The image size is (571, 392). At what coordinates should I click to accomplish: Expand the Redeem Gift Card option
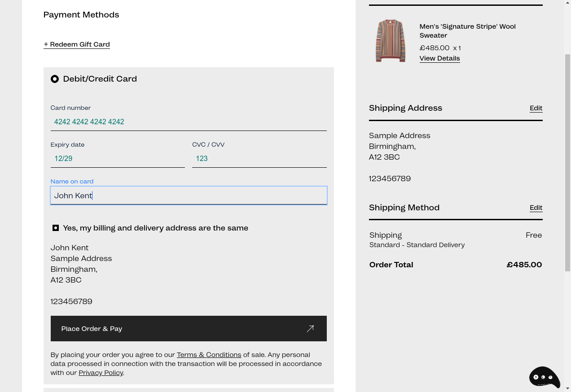[77, 44]
